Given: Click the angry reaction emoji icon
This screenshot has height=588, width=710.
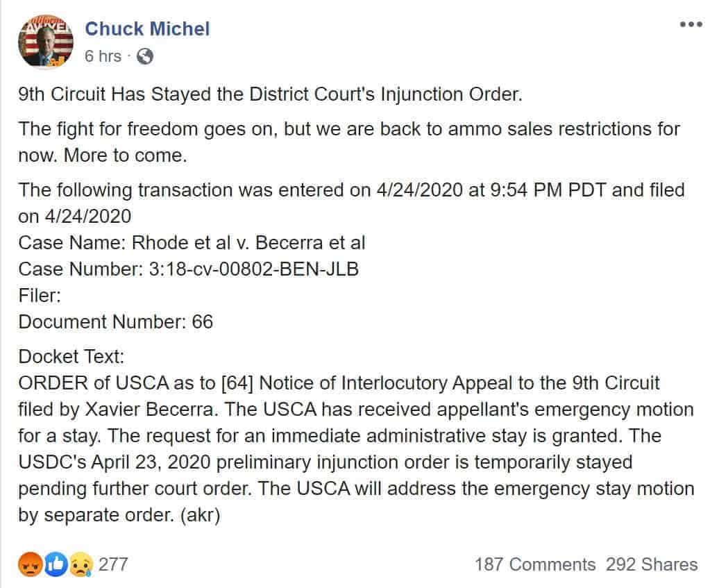Looking at the screenshot, I should [30, 564].
